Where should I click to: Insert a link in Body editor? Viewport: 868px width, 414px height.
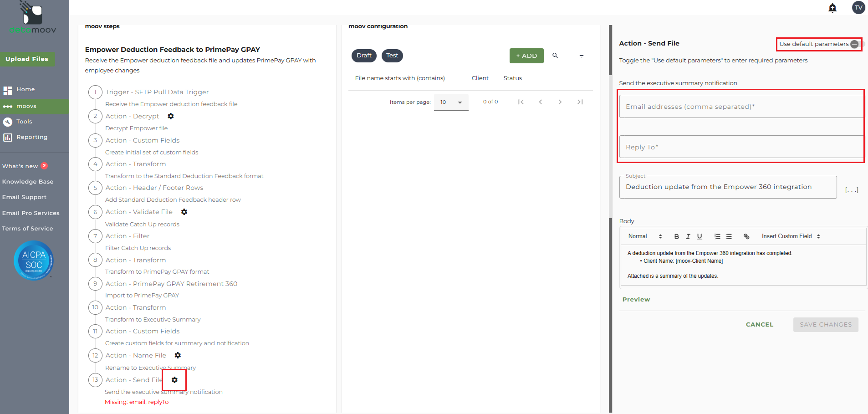coord(746,236)
